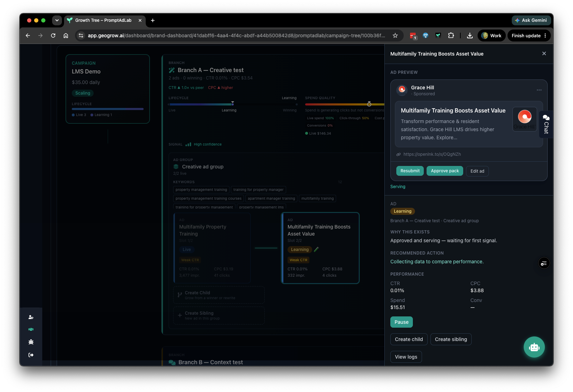Screen dimensions: 573x392
Task: Click the Approve pack button
Action: tap(445, 171)
